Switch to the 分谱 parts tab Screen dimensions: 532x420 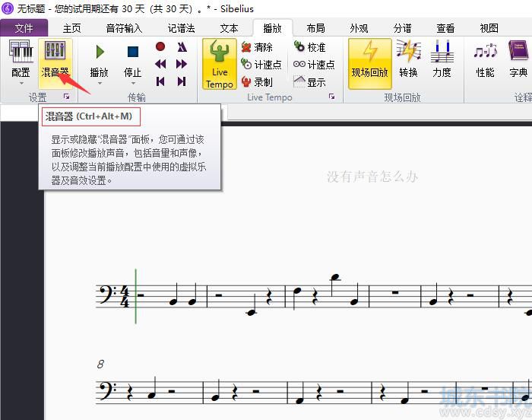click(402, 28)
